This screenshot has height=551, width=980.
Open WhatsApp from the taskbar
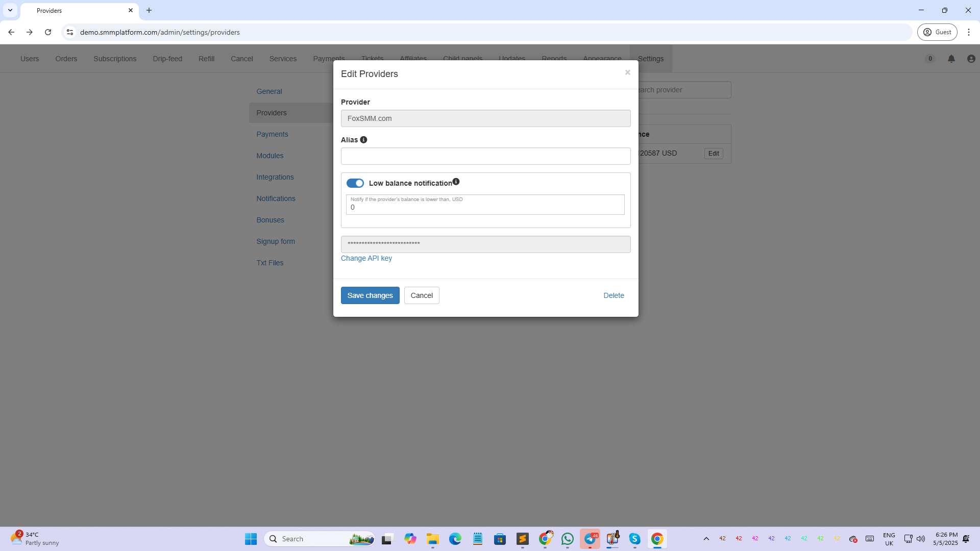coord(567,539)
